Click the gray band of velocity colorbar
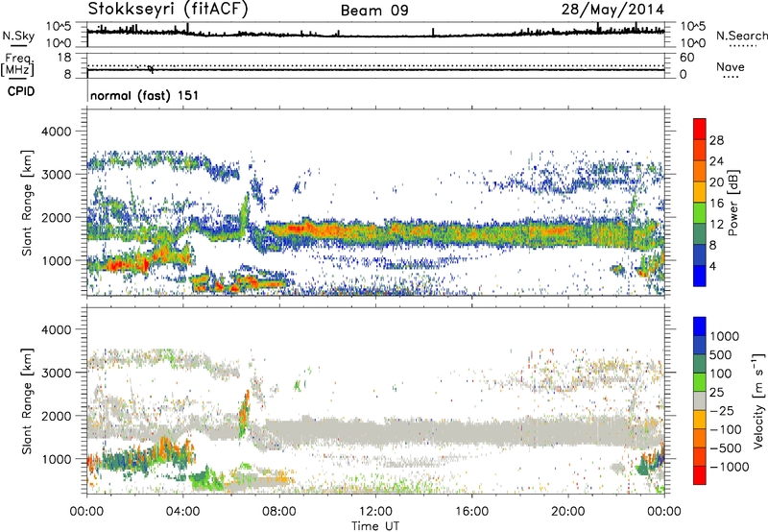This screenshot has width=768, height=532. coord(700,401)
